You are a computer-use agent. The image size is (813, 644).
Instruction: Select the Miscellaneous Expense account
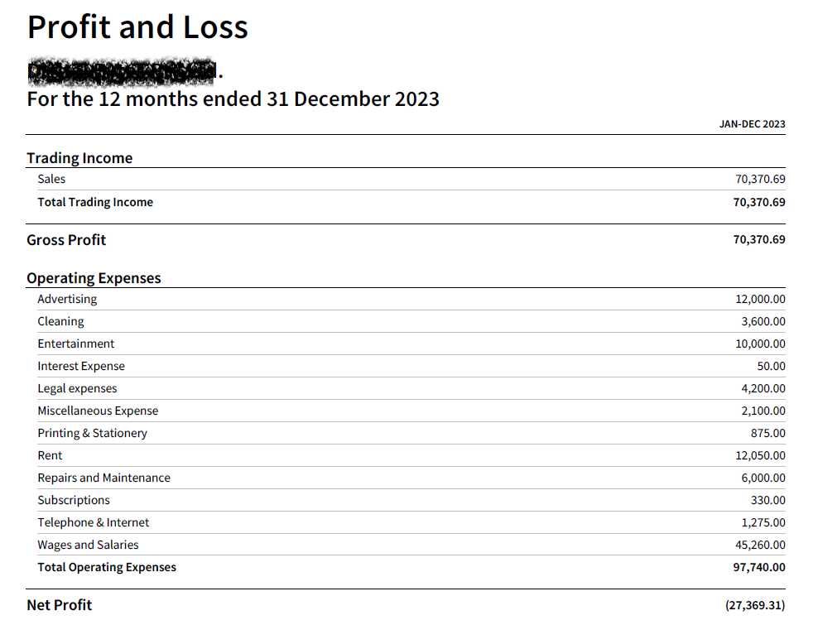(x=98, y=411)
